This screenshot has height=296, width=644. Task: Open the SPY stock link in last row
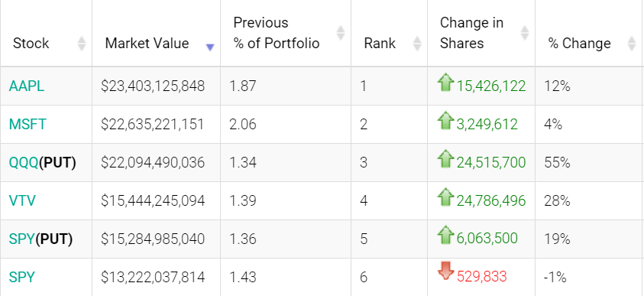point(21,277)
